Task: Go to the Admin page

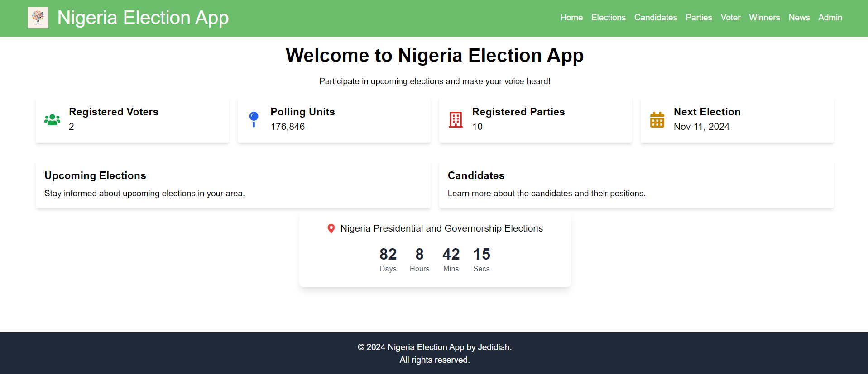Action: (x=830, y=18)
